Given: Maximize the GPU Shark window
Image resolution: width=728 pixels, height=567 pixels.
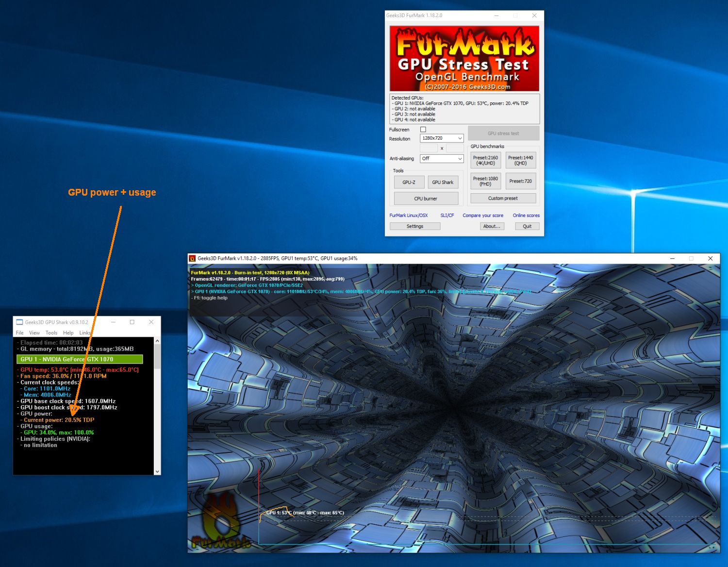Looking at the screenshot, I should coord(132,322).
